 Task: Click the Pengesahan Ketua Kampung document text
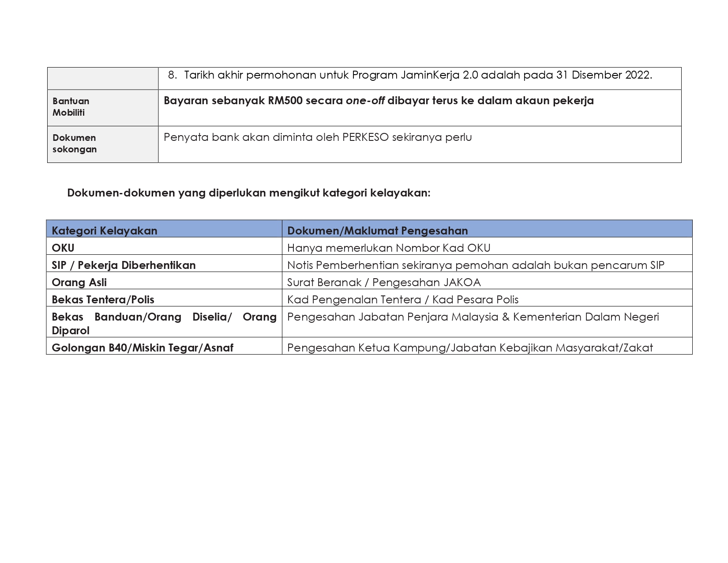click(470, 348)
